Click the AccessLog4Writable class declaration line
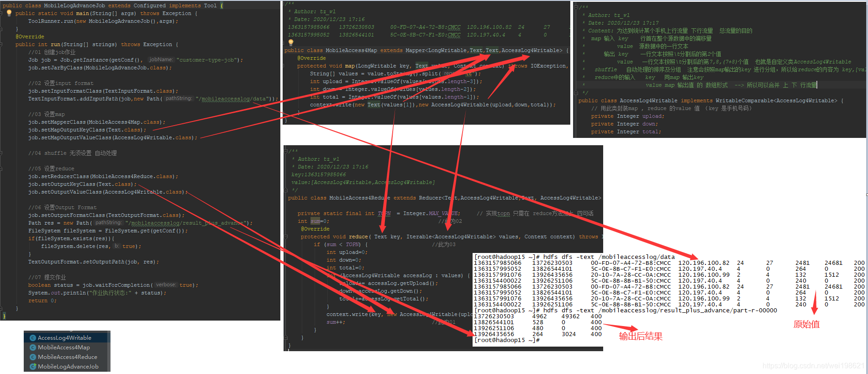This screenshot has width=868, height=374. pyautogui.click(x=711, y=101)
